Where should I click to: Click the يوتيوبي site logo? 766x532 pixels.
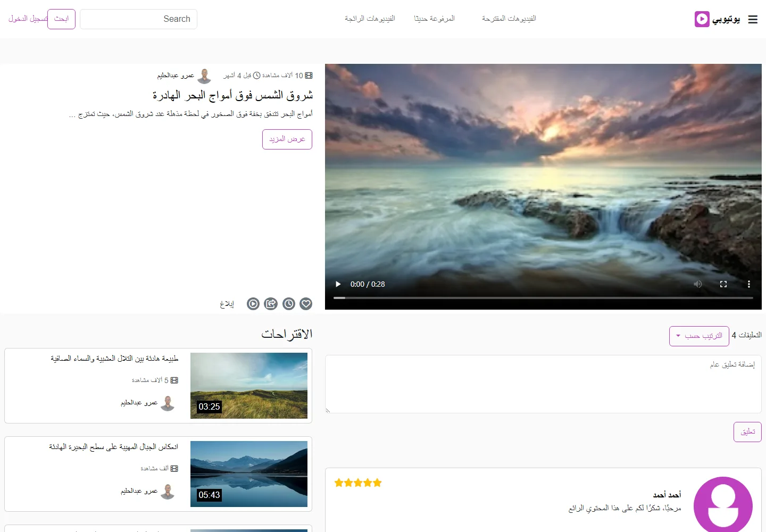[718, 19]
